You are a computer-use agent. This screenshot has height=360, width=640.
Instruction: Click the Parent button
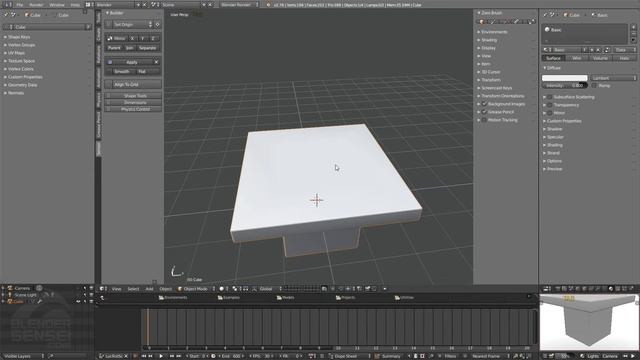pos(114,48)
